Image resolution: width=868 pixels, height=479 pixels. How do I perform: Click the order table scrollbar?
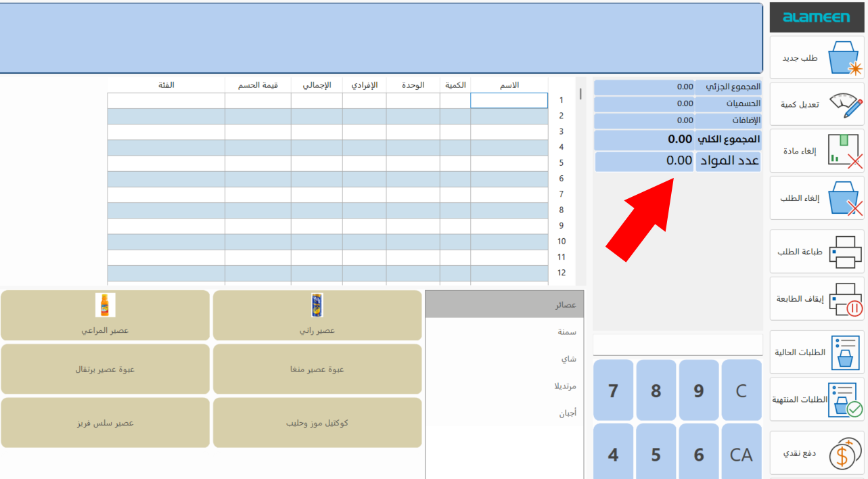pyautogui.click(x=579, y=95)
